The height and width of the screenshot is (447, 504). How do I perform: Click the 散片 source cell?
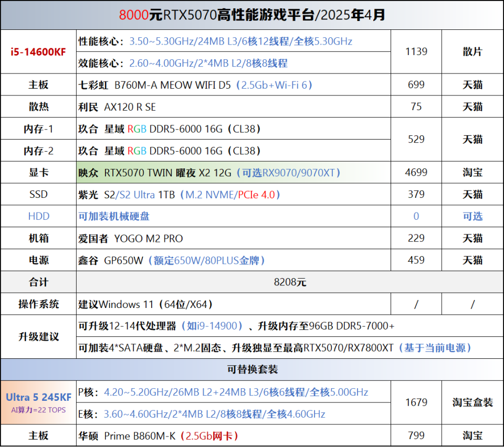click(x=472, y=52)
